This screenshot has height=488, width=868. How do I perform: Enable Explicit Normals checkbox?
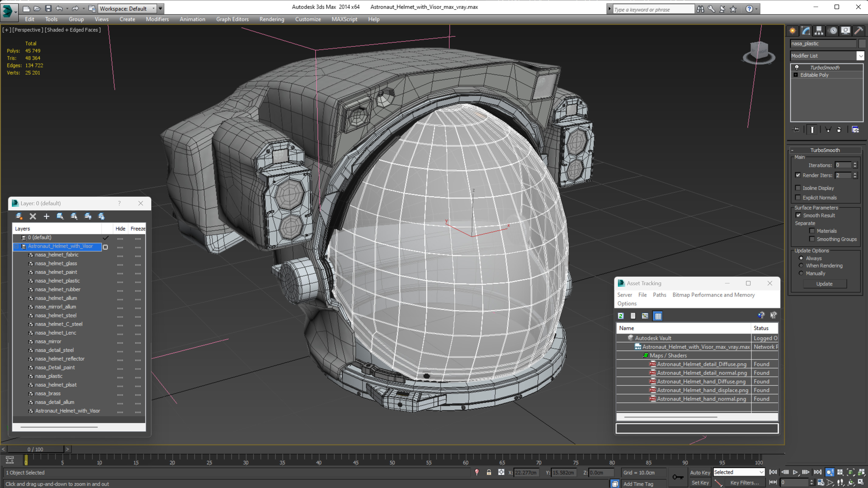point(798,197)
